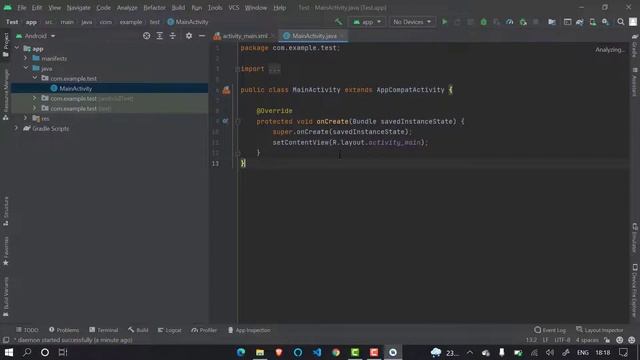Select MainActivity in the project tree
Screen dimensions: 640x360
click(x=76, y=88)
